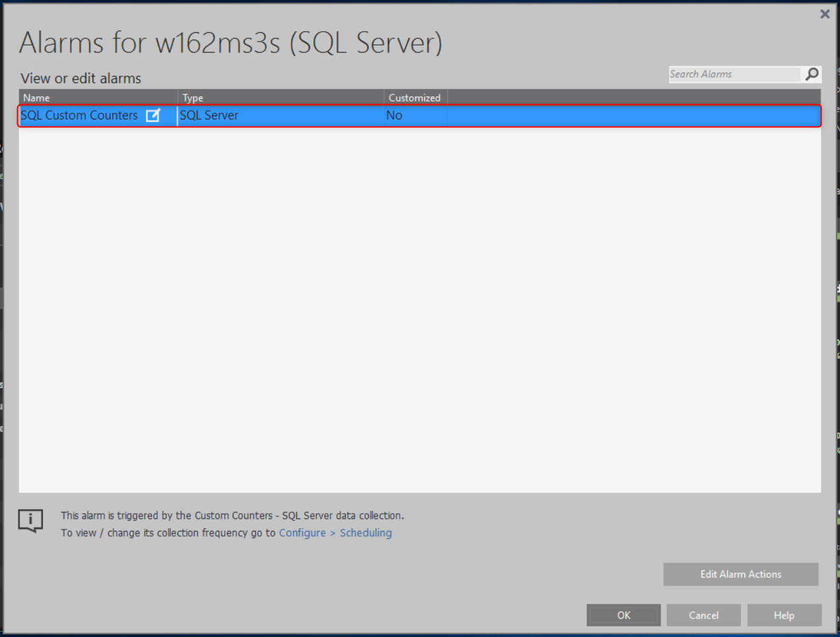Click inside the Search Alarms field
The width and height of the screenshot is (840, 637).
pyautogui.click(x=732, y=74)
